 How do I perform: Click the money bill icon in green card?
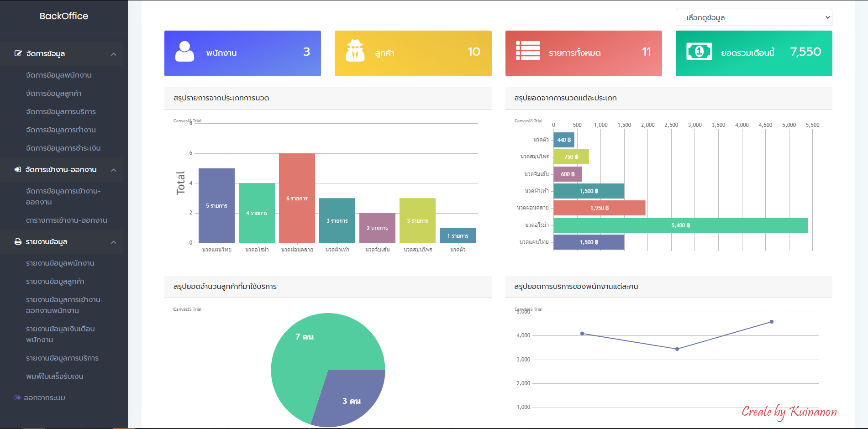click(x=699, y=52)
